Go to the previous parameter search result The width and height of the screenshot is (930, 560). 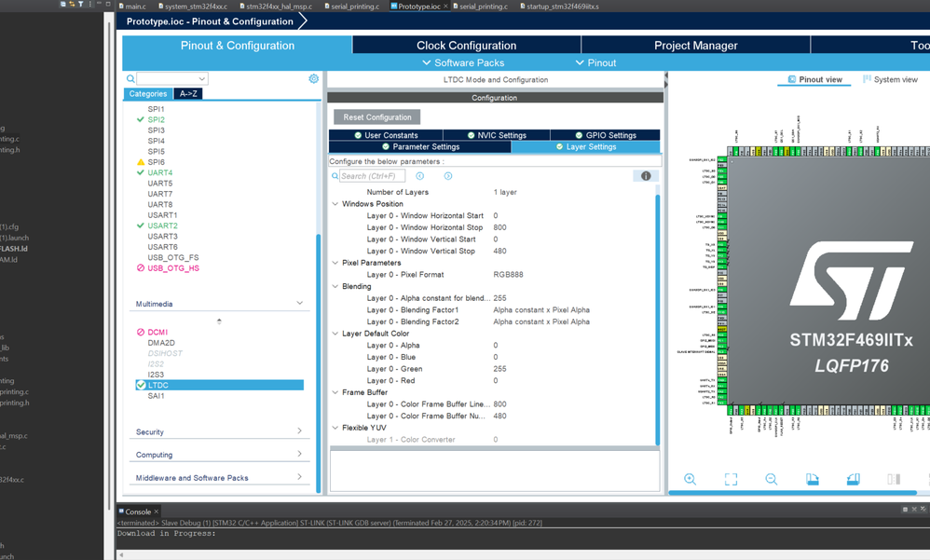click(420, 175)
